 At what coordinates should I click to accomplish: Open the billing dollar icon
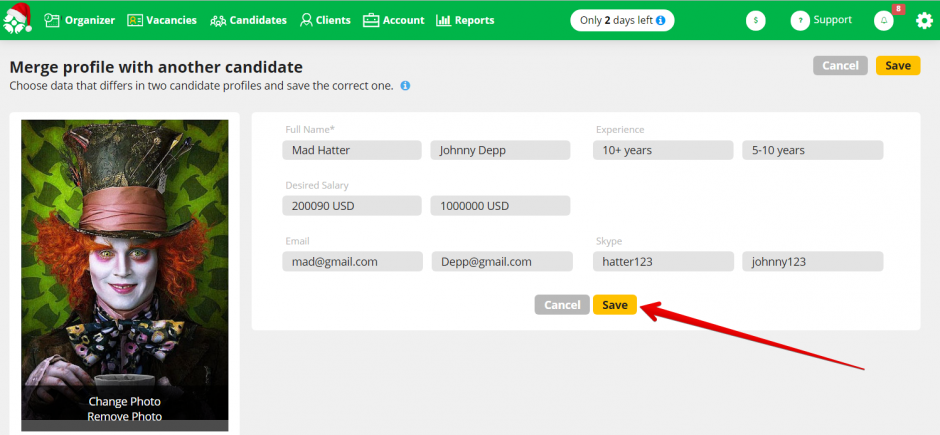(756, 20)
